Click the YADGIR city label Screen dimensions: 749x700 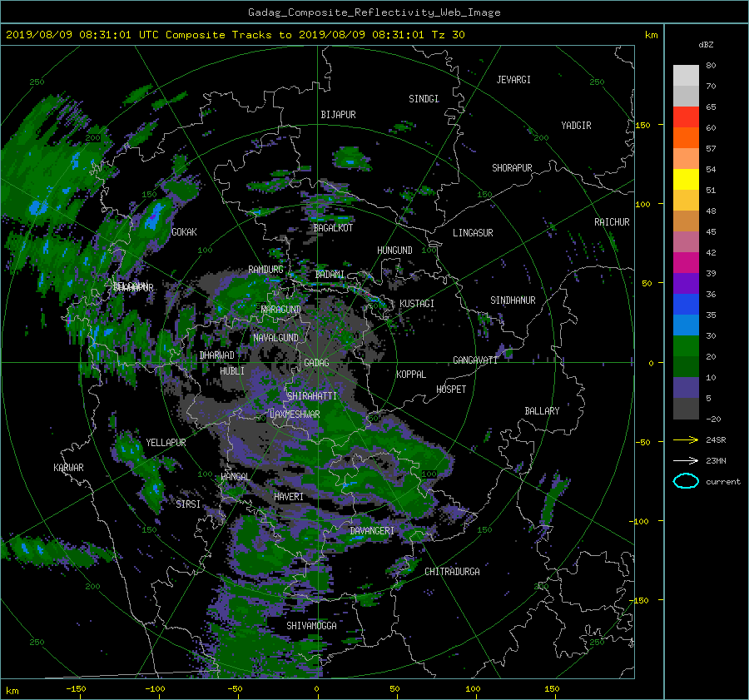pyautogui.click(x=576, y=126)
